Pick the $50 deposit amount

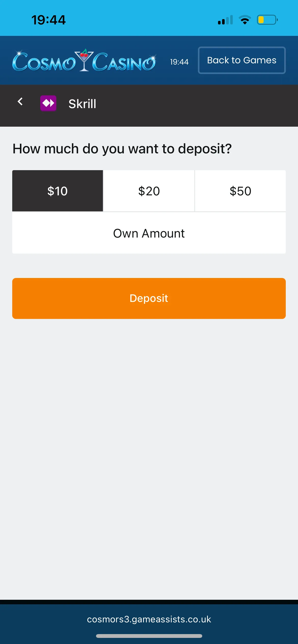pyautogui.click(x=240, y=191)
